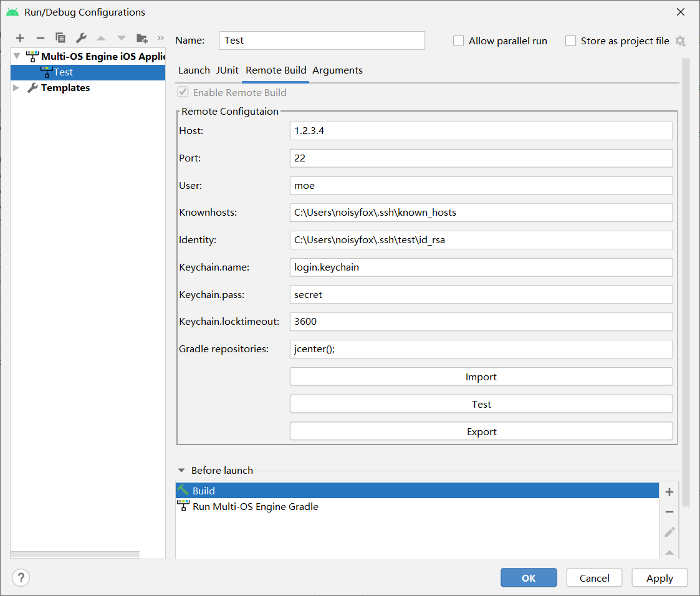Open the Arguments tab
This screenshot has height=596, width=700.
click(337, 70)
